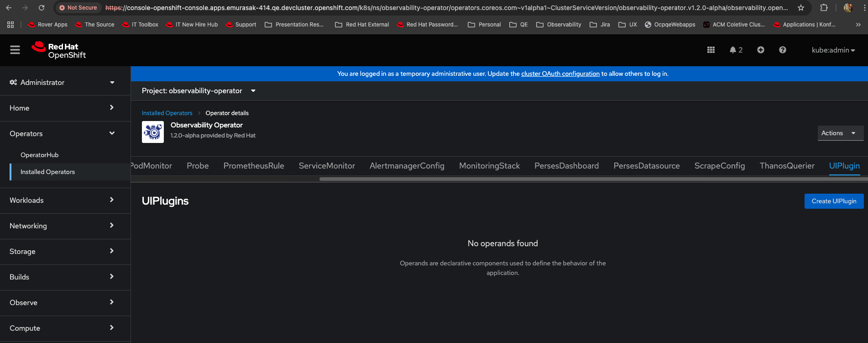Screen dimensions: 868x343
Task: Toggle the hamburger navigation menu
Action: (x=15, y=50)
